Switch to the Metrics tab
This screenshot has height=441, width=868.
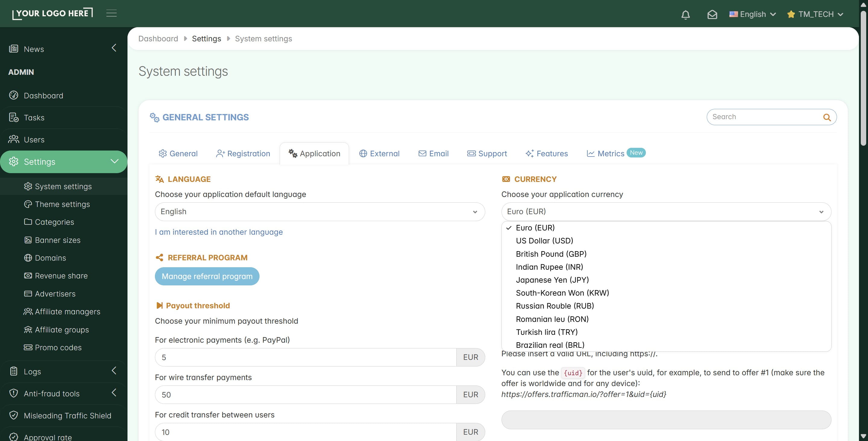tap(616, 154)
